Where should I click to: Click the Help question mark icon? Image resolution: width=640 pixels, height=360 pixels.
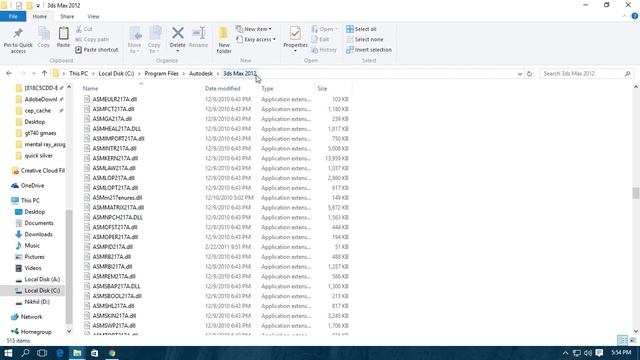coord(635,16)
